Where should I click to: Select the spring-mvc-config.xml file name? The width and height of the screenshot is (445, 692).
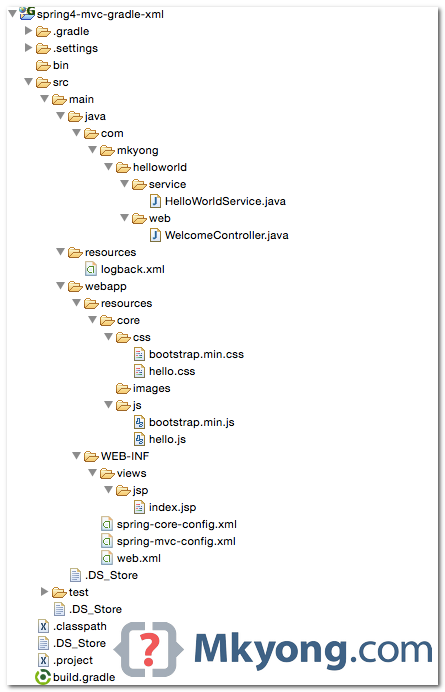coord(176,541)
